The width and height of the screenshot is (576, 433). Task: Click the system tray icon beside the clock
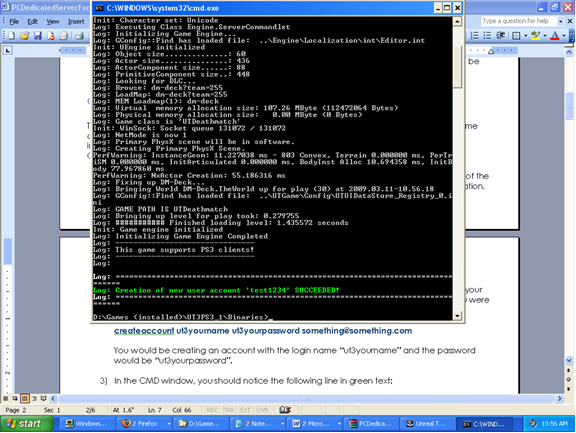533,424
